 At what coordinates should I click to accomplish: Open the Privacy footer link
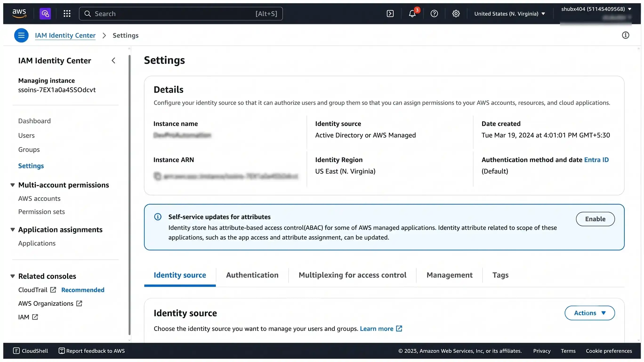coord(542,351)
